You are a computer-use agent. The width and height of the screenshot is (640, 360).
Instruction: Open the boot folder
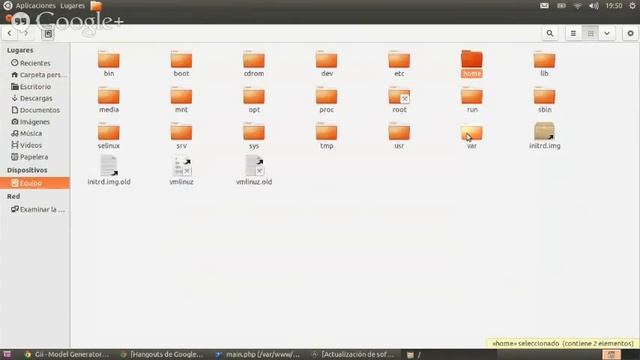coord(181,64)
